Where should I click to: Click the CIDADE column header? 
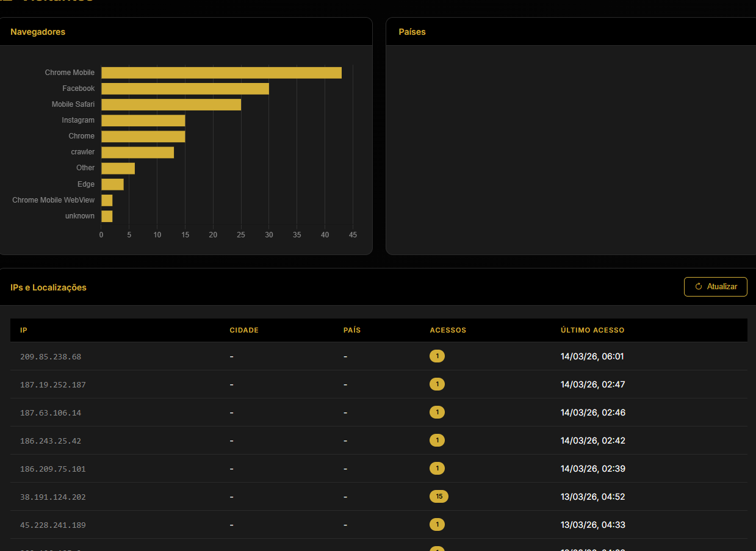point(244,330)
